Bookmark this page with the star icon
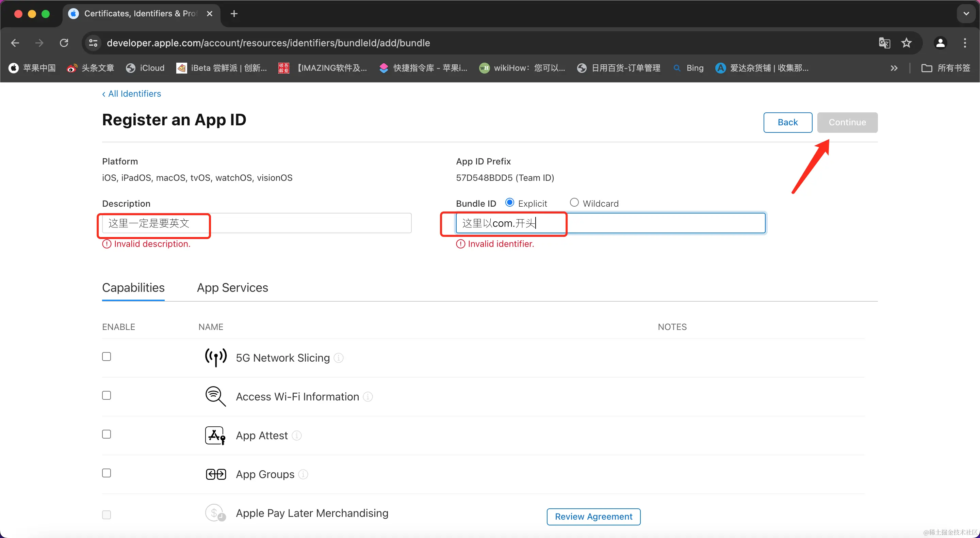980x538 pixels. click(x=906, y=43)
